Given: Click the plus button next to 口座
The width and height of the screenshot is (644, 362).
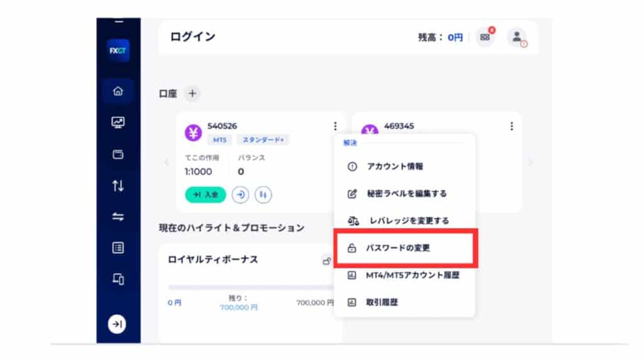Looking at the screenshot, I should pos(192,94).
